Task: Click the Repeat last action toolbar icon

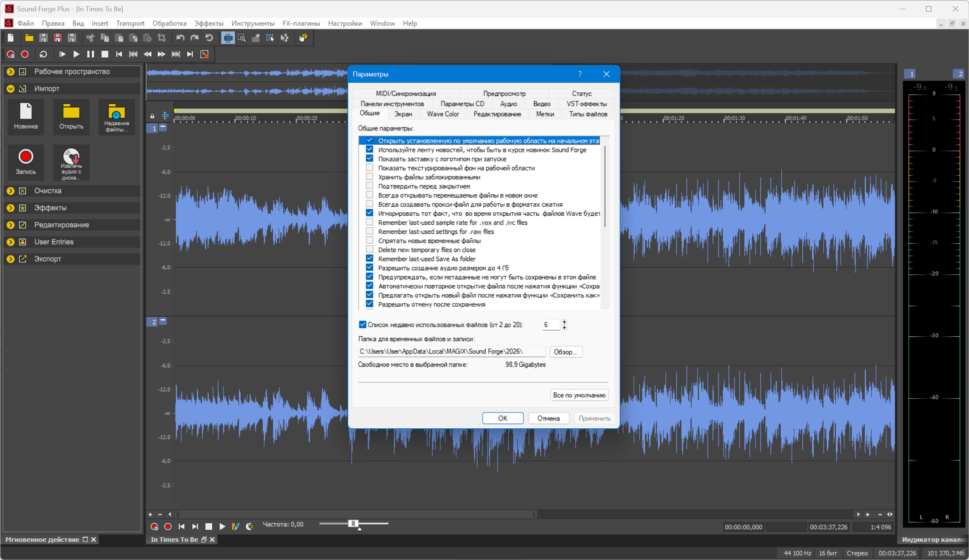Action: 209,38
